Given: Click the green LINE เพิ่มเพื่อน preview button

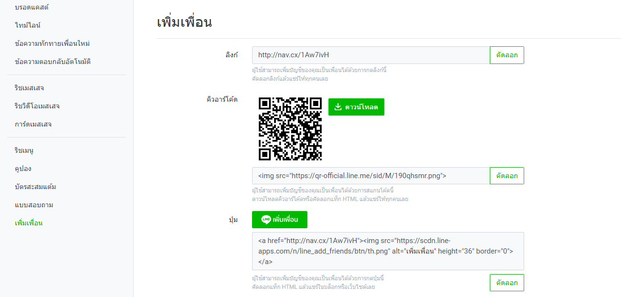Looking at the screenshot, I should [280, 220].
